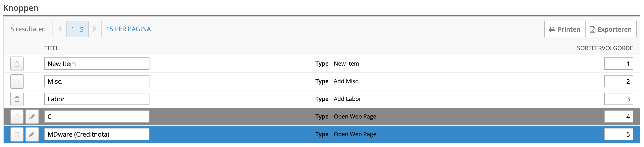
Task: Go to previous page arrow
Action: [60, 29]
